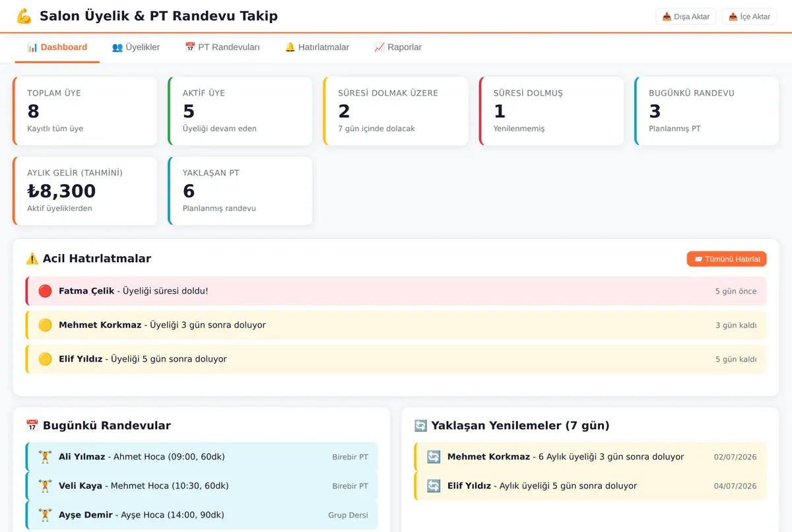Click the Aylık Gelir (Tahmini) card

pos(85,191)
